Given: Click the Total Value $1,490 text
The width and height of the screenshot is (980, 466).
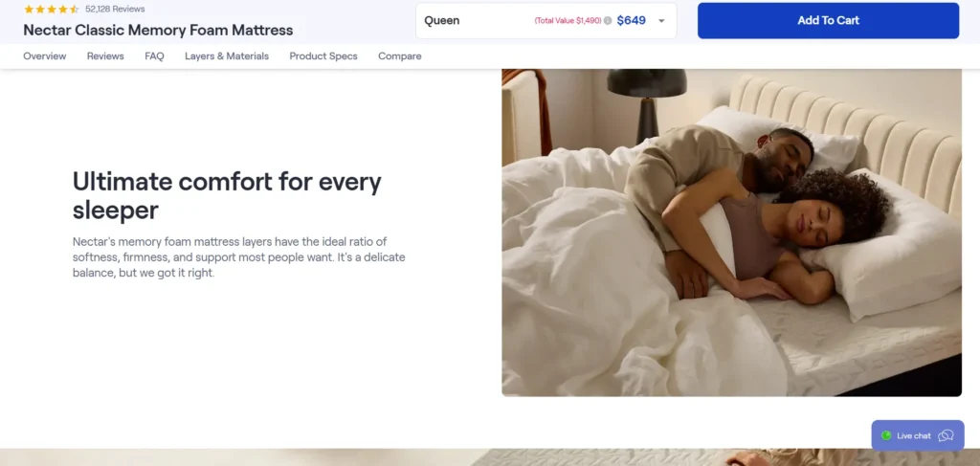Looking at the screenshot, I should pyautogui.click(x=568, y=21).
